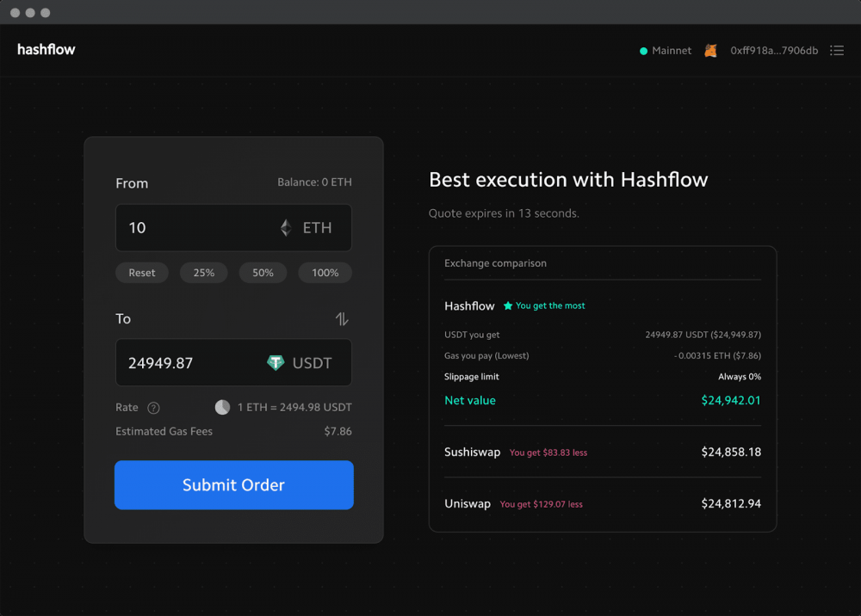Click the quote expiry pie timer icon
The width and height of the screenshot is (861, 616).
(x=222, y=407)
